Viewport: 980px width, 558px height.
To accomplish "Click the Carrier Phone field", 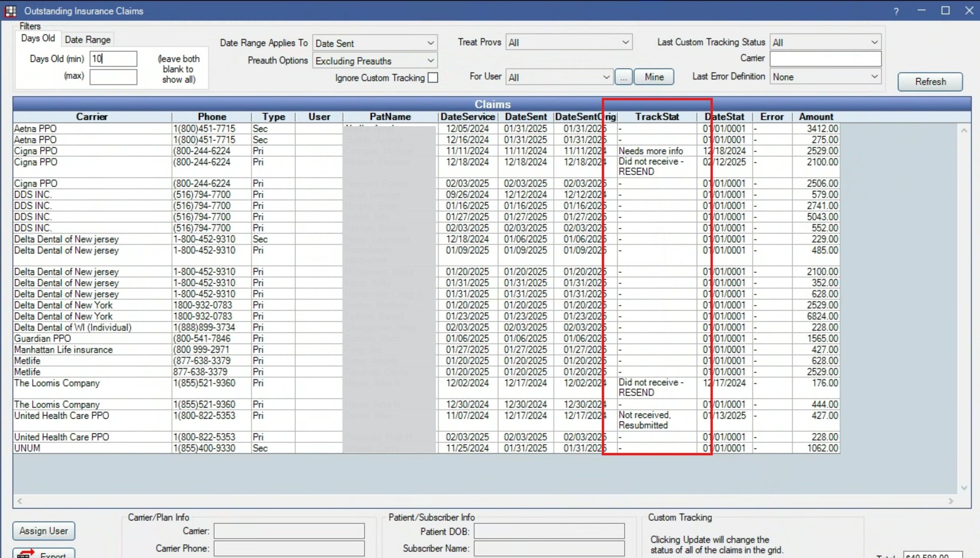I will 289,548.
